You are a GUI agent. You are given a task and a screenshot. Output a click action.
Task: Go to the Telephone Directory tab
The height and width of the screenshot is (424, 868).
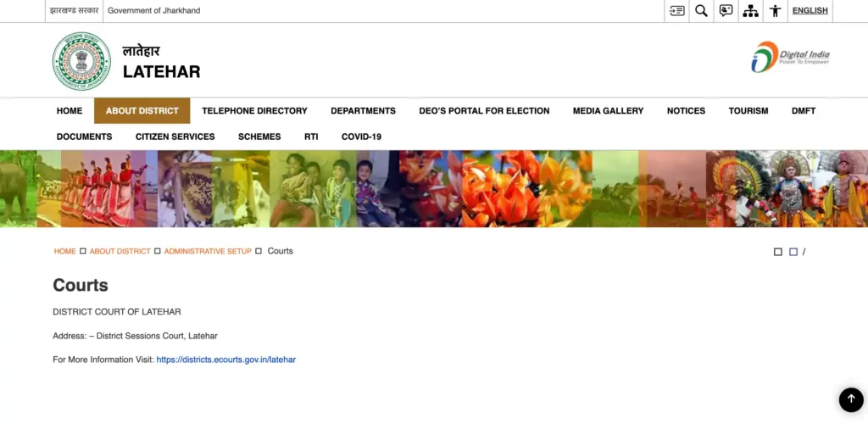point(254,111)
